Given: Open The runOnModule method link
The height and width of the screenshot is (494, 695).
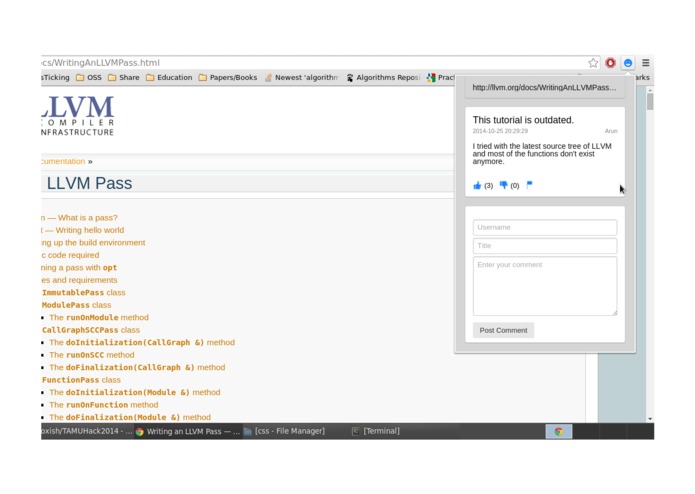Looking at the screenshot, I should (99, 318).
